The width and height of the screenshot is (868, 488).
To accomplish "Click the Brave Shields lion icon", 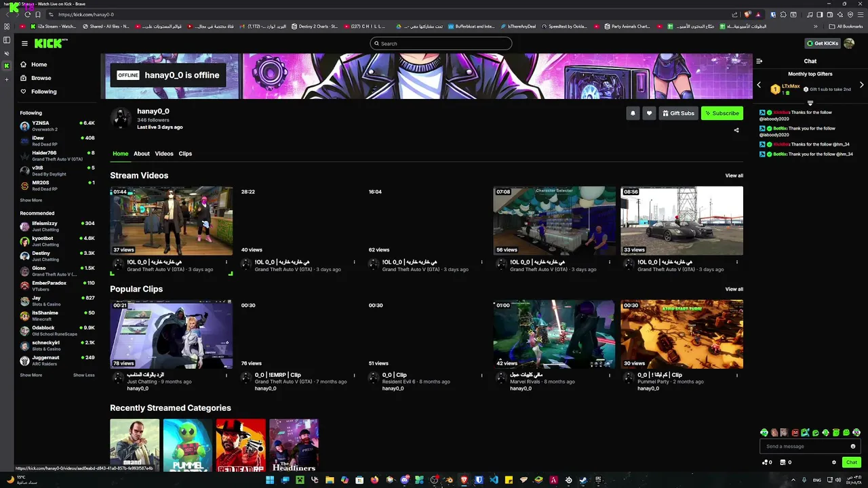I will coord(747,14).
